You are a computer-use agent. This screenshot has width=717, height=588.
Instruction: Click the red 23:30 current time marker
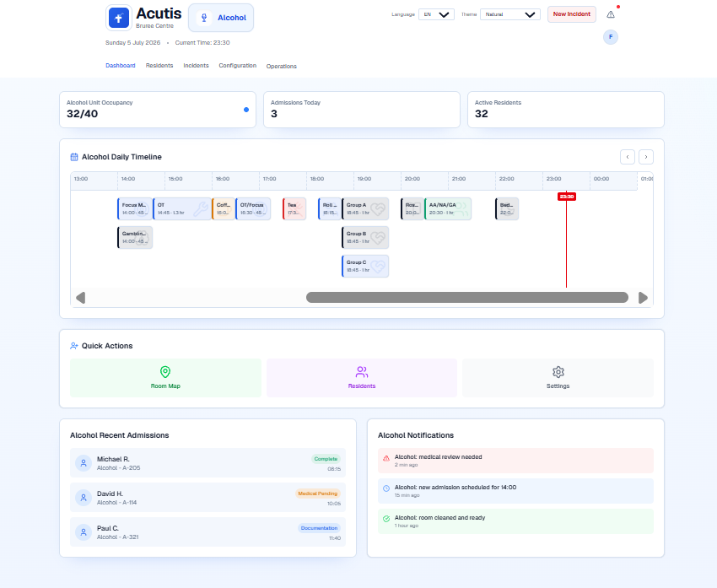(567, 197)
